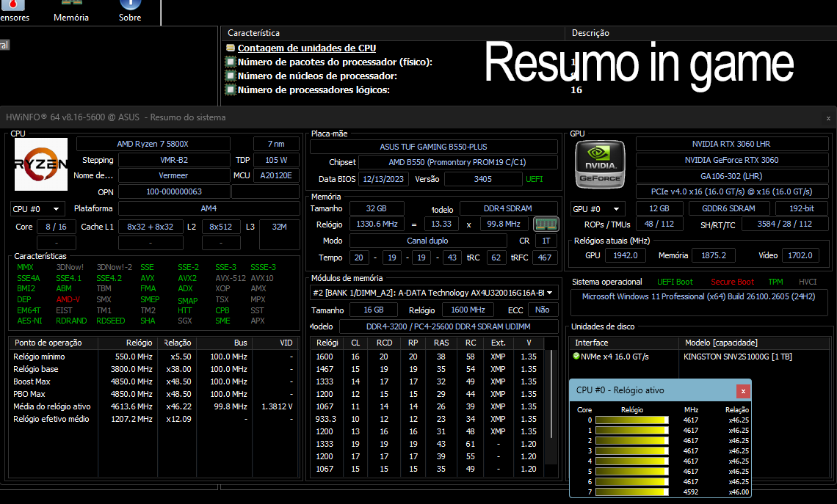837x504 pixels.
Task: Open the CPU #0 selector dropdown
Action: pos(37,209)
